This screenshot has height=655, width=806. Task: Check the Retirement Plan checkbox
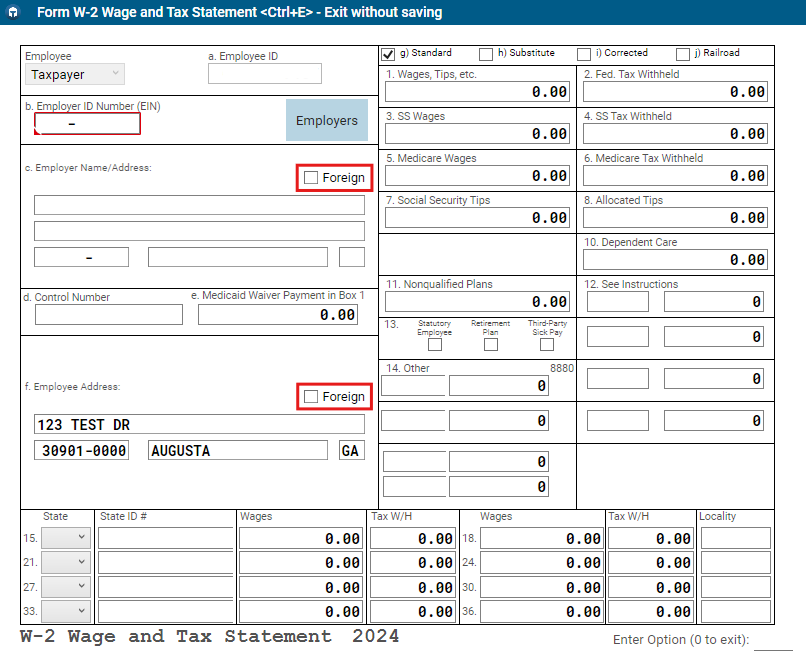(491, 344)
